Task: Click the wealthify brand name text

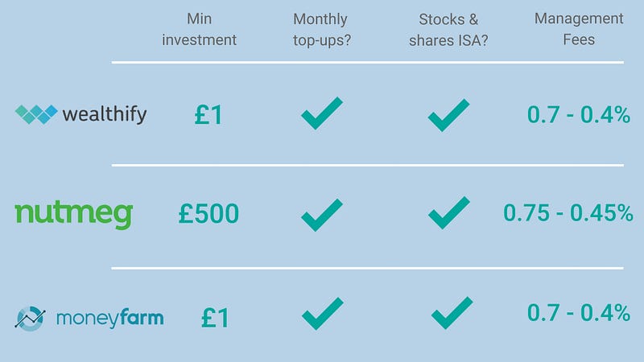Action: pos(105,114)
